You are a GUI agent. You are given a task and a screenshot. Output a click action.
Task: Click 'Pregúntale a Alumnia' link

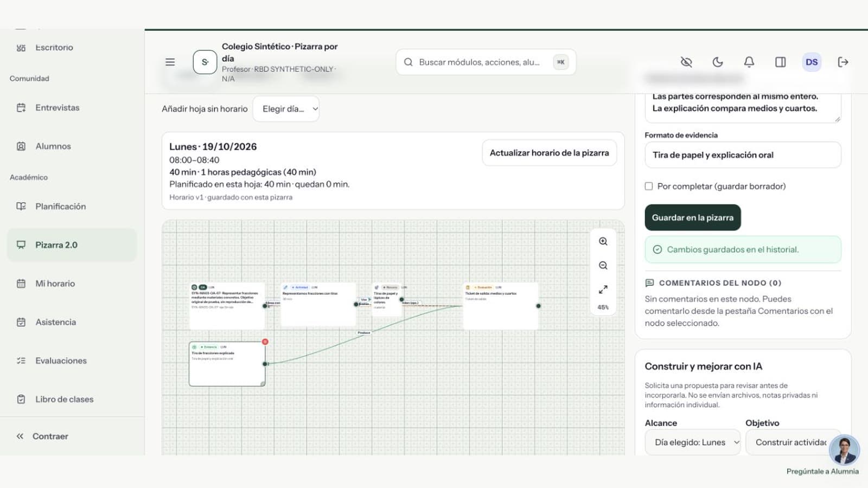point(822,471)
